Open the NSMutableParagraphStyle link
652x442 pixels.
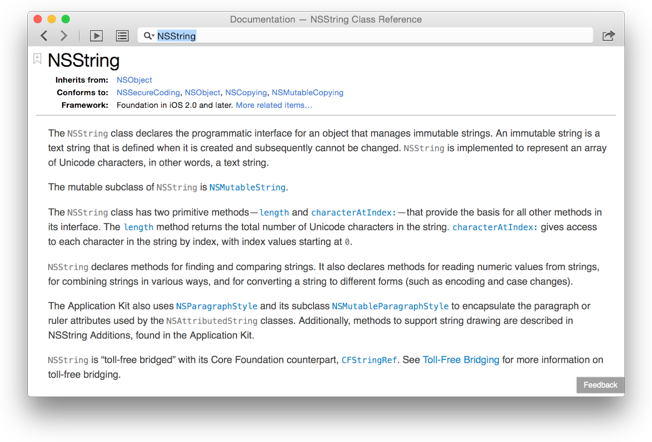pyautogui.click(x=390, y=306)
